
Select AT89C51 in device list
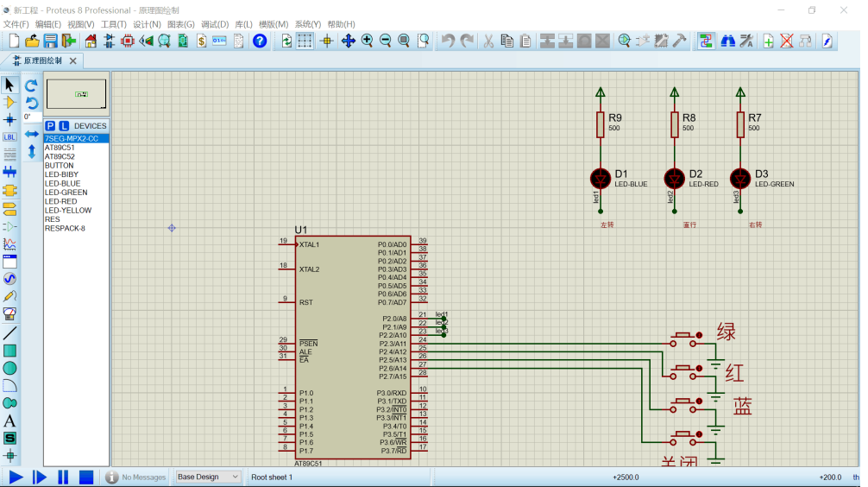77,148
